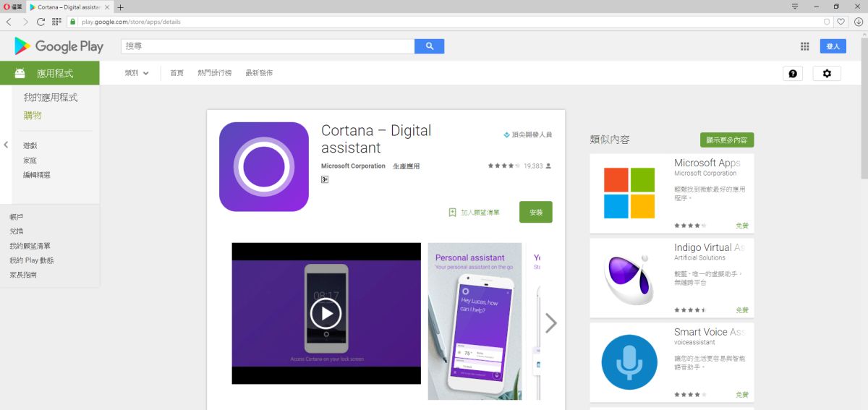Screen dimensions: 868x410
Task: Click the green 安裝 install button
Action: (536, 212)
